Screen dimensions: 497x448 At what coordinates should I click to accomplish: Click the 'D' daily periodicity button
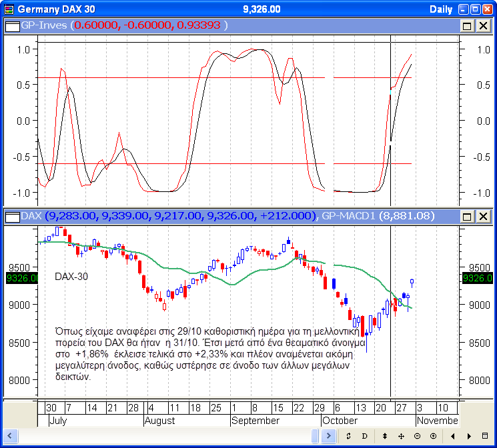[366, 435]
